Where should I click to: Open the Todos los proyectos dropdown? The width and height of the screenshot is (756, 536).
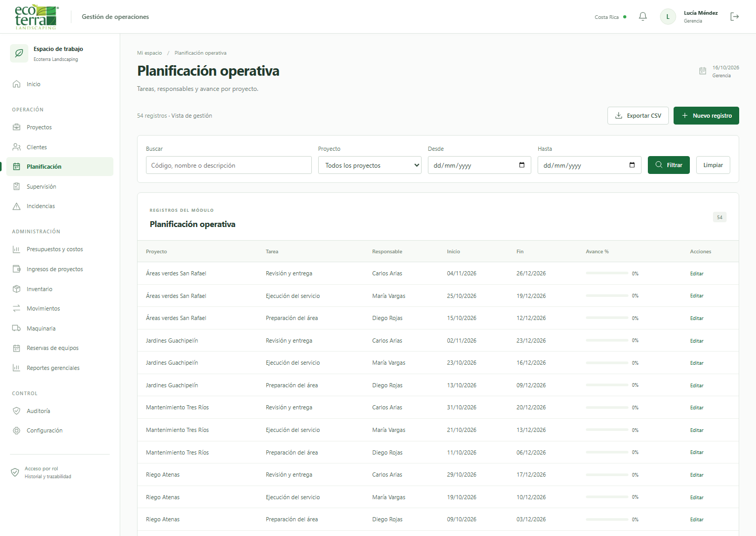[370, 165]
